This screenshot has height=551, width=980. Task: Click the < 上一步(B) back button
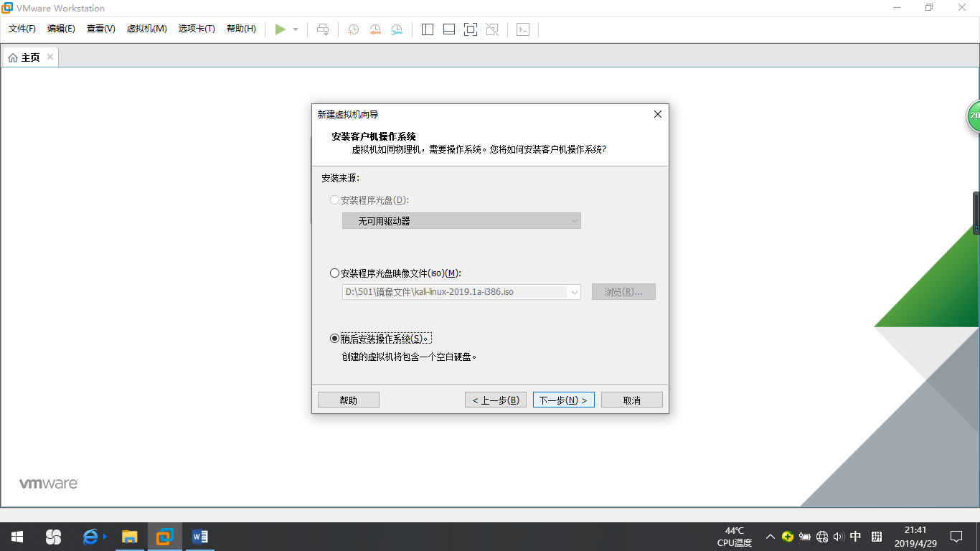[496, 400]
